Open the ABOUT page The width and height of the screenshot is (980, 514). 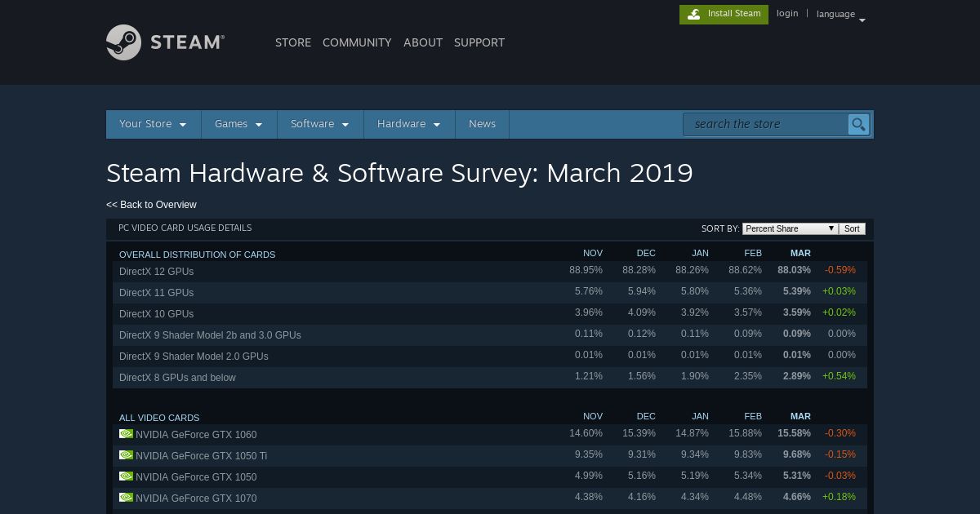[x=423, y=42]
